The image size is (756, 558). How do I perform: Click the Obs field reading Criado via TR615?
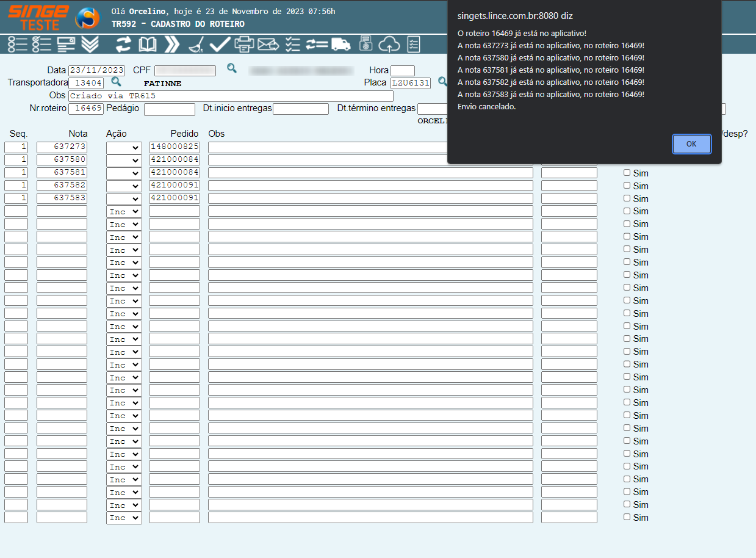(x=231, y=96)
